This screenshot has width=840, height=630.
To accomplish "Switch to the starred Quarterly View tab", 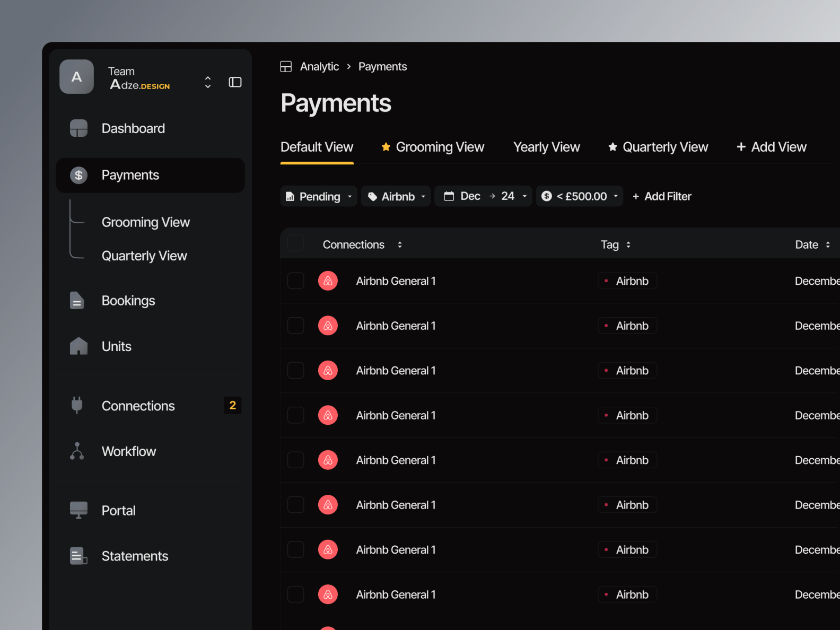I will (658, 147).
